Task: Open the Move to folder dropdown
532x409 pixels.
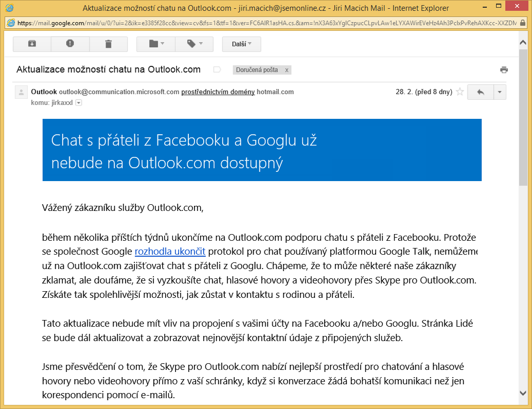Action: tap(156, 44)
